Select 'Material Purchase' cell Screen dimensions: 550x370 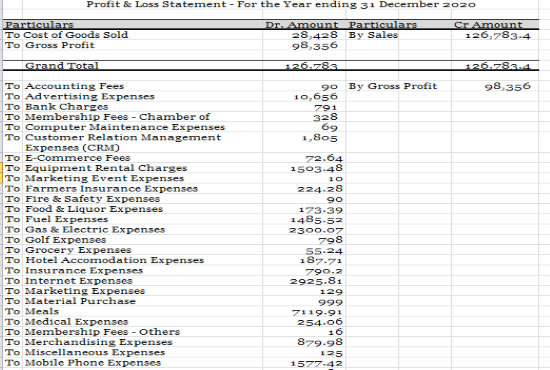(80, 301)
